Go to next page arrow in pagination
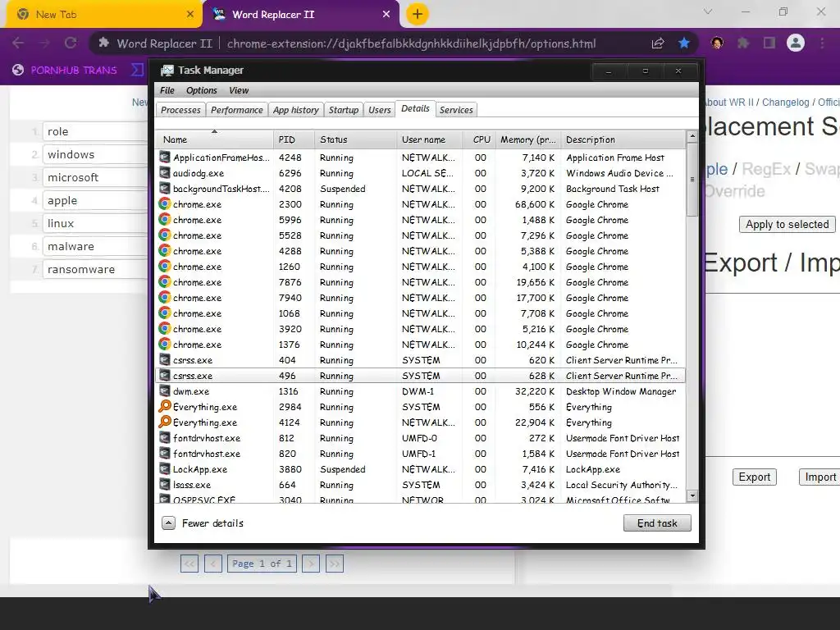 coord(311,563)
